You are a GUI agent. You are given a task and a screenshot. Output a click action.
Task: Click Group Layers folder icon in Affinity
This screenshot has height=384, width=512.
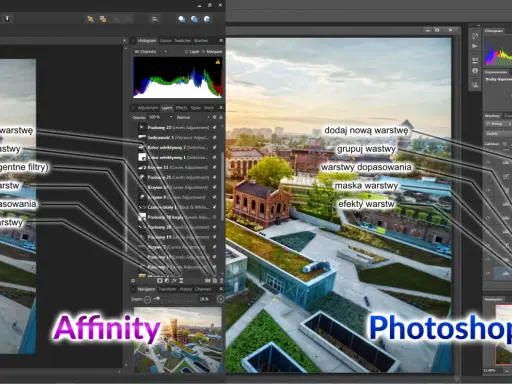pos(208,281)
